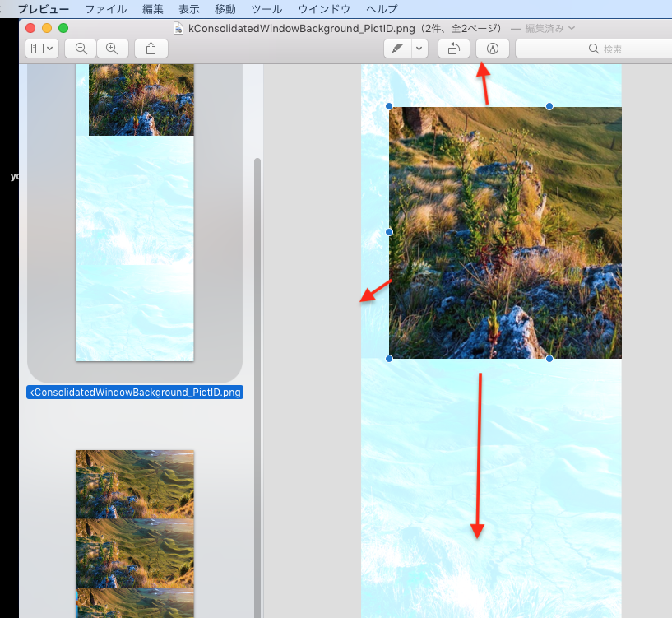The height and width of the screenshot is (618, 672).
Task: Click the sidebar vertical scrollbar
Action: pyautogui.click(x=257, y=386)
